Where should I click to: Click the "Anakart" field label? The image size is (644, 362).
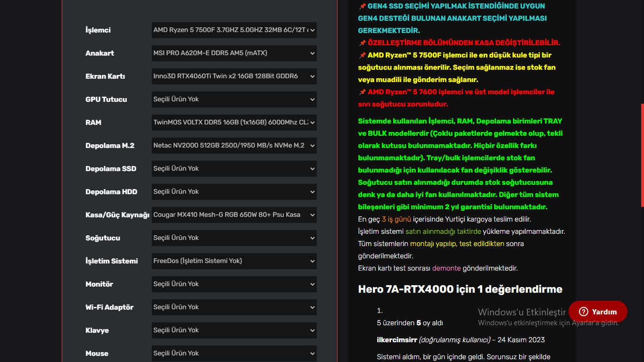100,53
